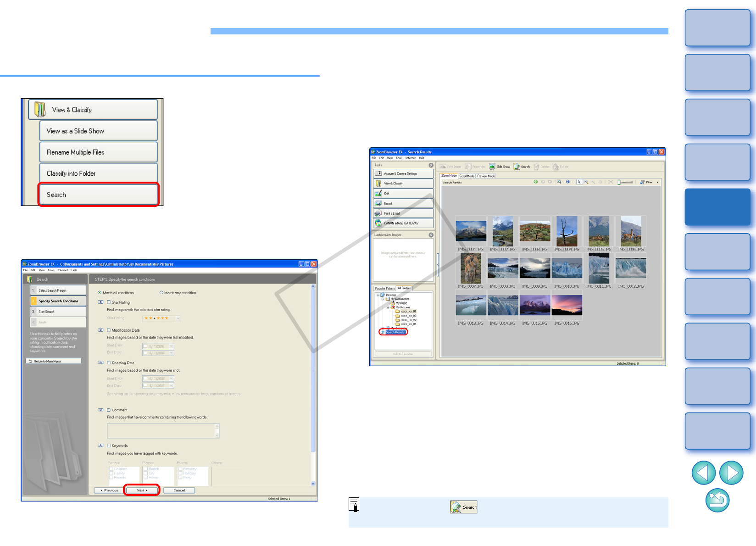Image resolution: width=756 pixels, height=546 pixels.
Task: Click Return to Main Menu button
Action: click(54, 362)
